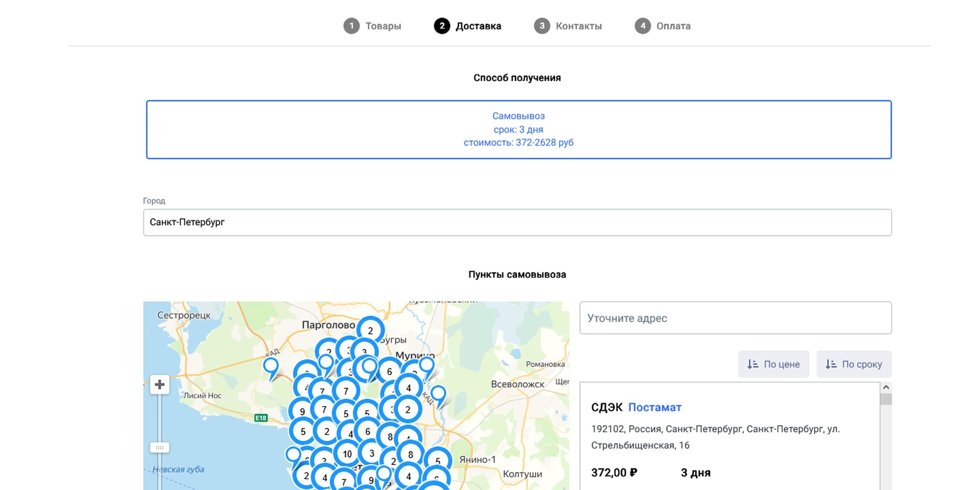
Task: Click the Сестрорецк label on map
Action: (184, 315)
